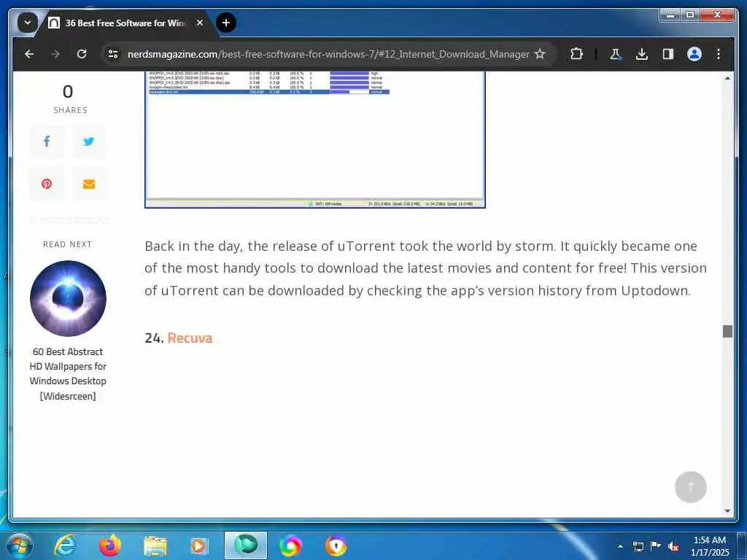Share the article on Twitter
Image resolution: width=747 pixels, height=560 pixels.
(89, 141)
